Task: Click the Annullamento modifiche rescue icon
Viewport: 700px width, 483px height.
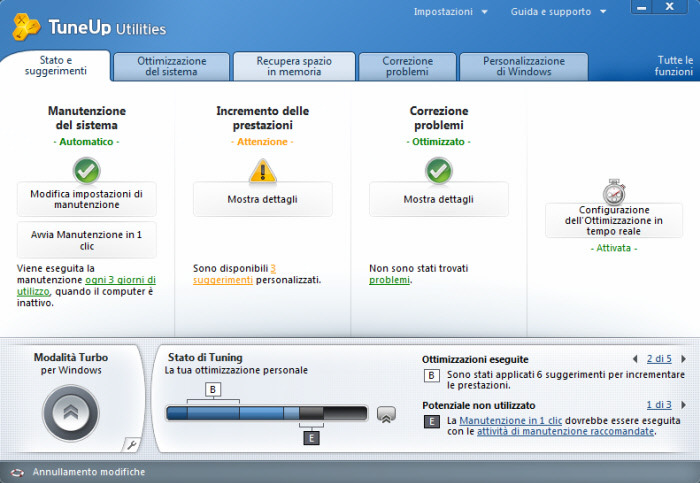Action: pos(17,472)
